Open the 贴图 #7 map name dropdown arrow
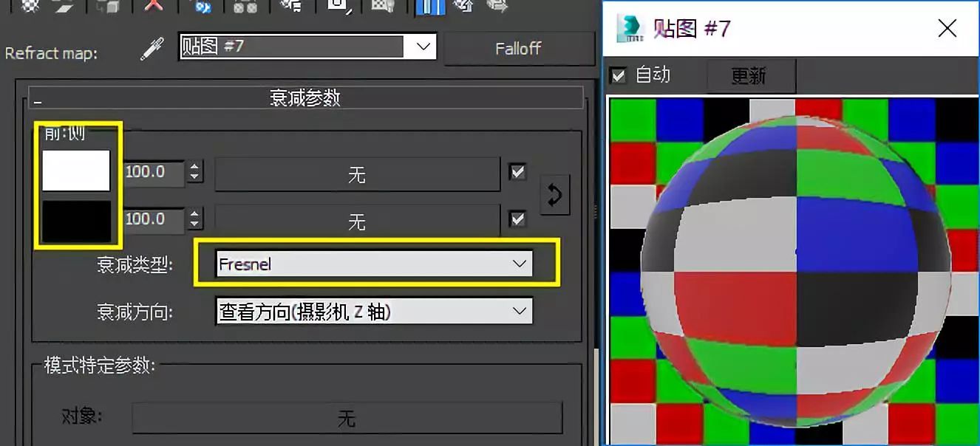The width and height of the screenshot is (980, 446). (423, 47)
